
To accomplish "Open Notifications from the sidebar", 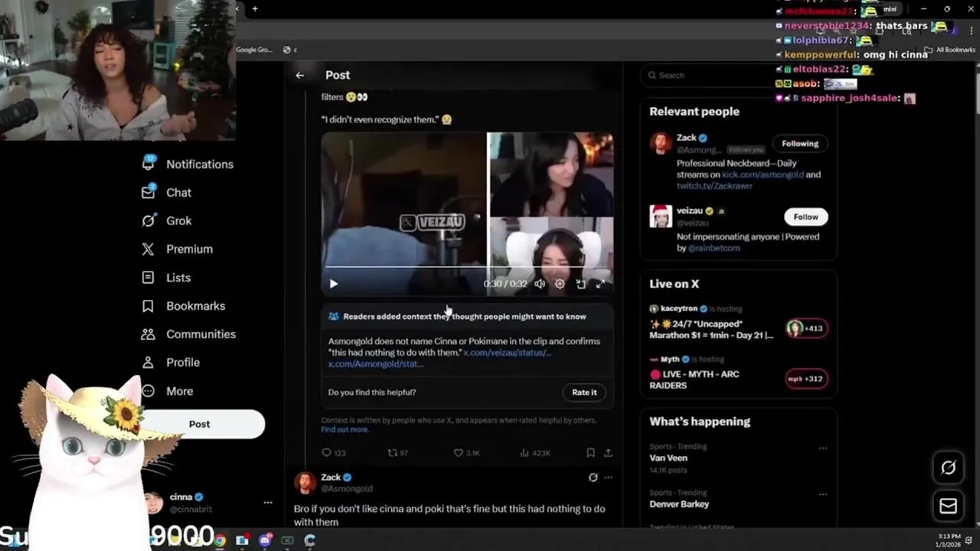I will [188, 164].
